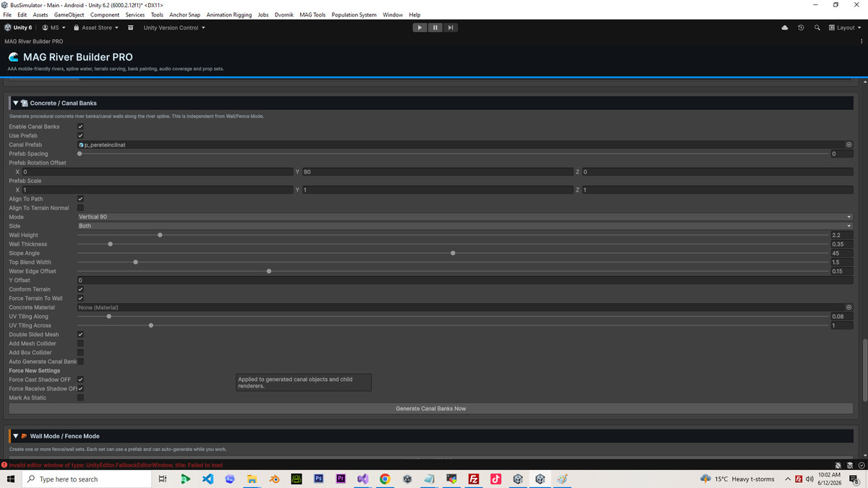Viewport: 868px width, 488px height.
Task: Click the Wall Height slider handle
Action: pos(160,235)
